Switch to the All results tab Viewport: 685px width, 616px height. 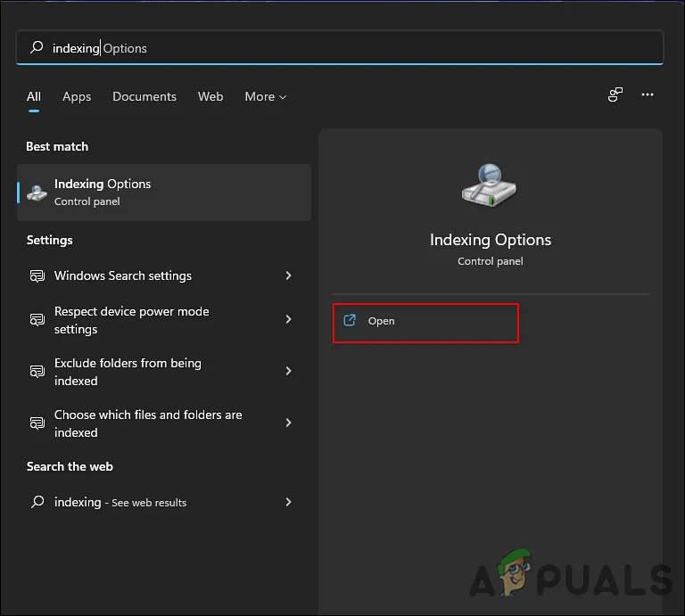(34, 96)
